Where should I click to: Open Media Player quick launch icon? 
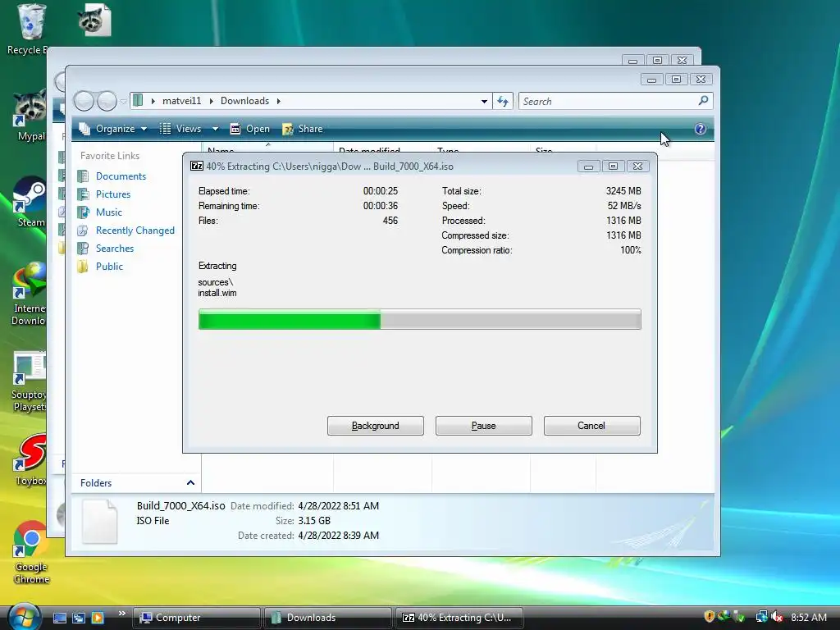point(98,618)
